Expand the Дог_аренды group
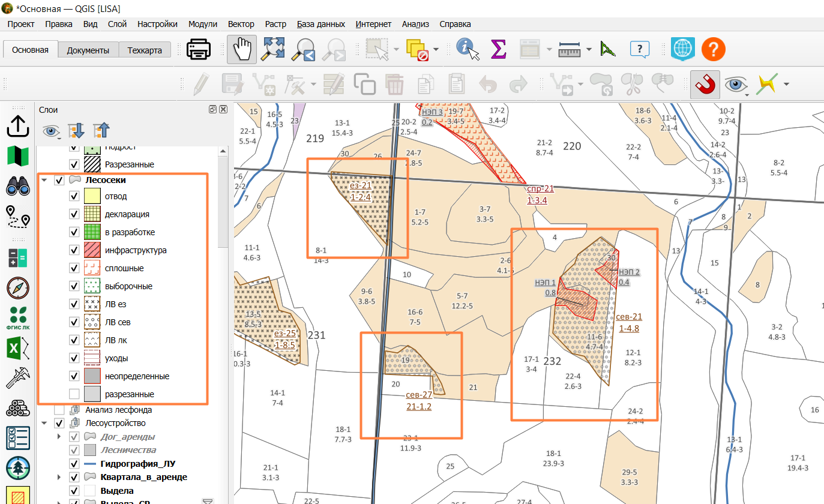The image size is (824, 504). 59,436
